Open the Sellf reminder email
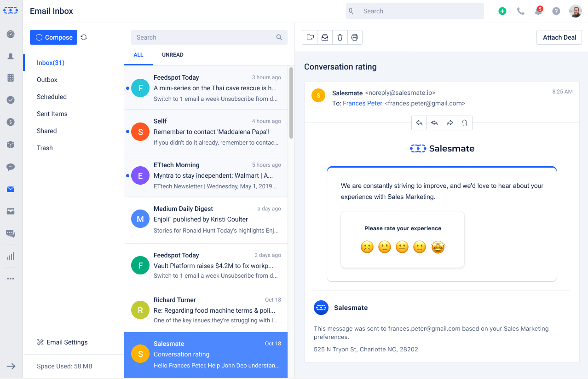The image size is (588, 379). point(206,131)
